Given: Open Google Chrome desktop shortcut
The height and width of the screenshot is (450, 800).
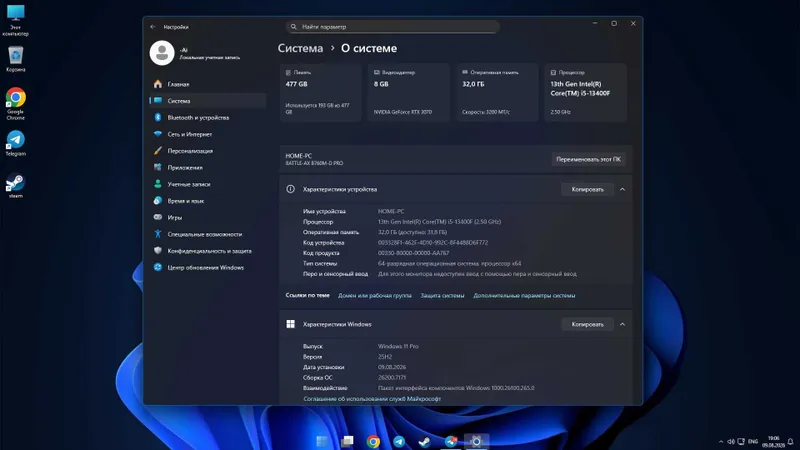Looking at the screenshot, I should (15, 104).
